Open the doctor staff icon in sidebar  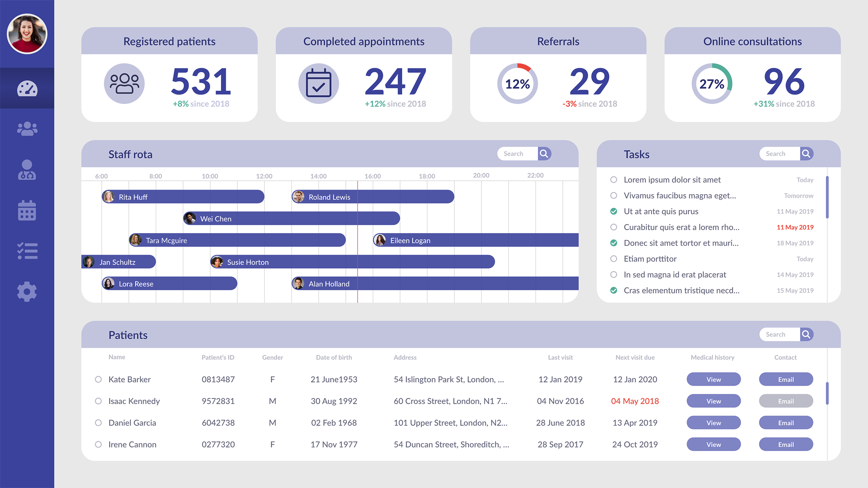[27, 170]
